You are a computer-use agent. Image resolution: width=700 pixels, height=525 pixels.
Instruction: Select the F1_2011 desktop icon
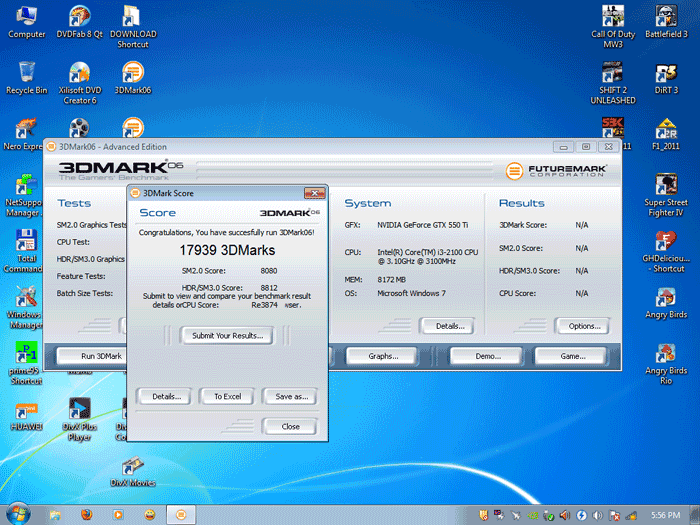pos(666,134)
